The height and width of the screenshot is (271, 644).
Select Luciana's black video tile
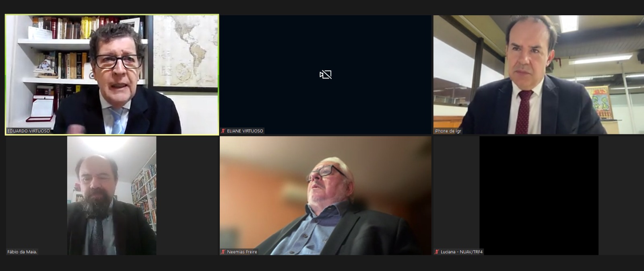[539, 195]
